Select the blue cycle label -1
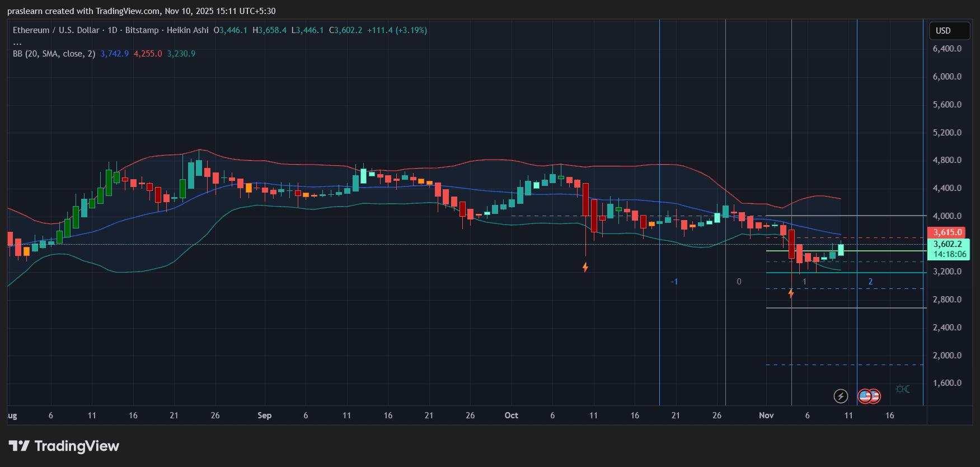 coord(674,282)
